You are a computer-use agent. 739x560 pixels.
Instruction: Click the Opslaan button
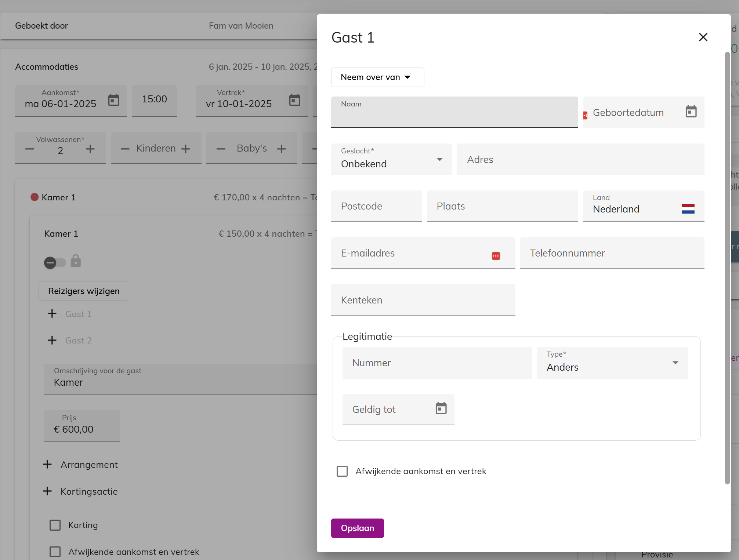357,528
